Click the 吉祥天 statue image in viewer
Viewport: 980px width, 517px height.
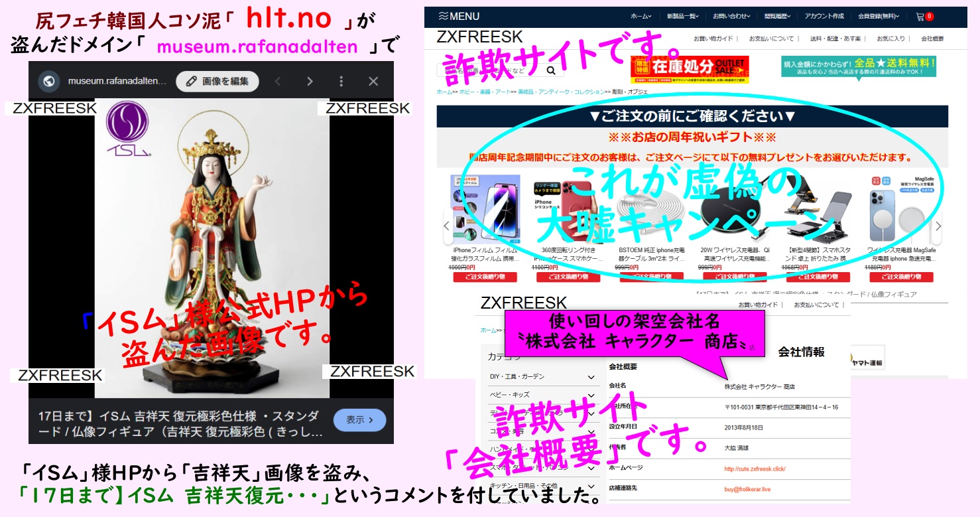212,249
